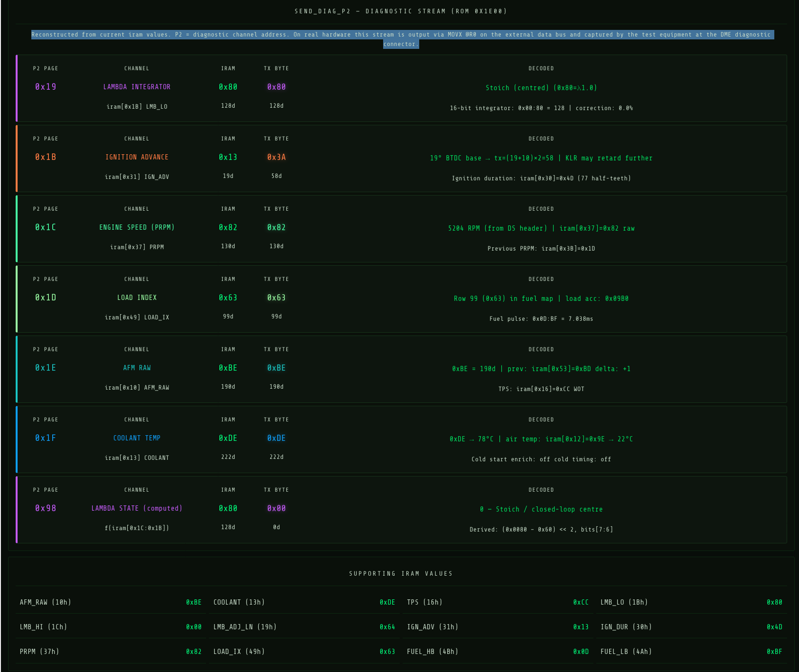
Task: Click value 0xCC beside TPS (16h)
Action: pos(581,602)
